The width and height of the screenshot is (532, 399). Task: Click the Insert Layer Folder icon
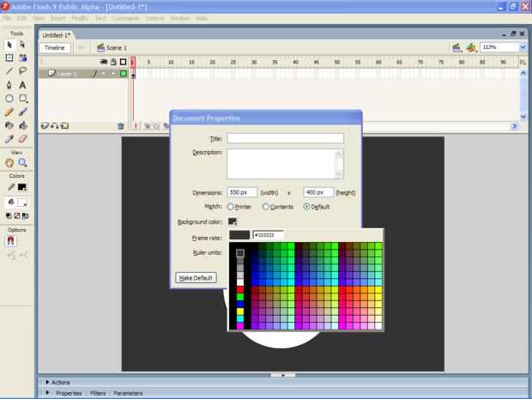coord(64,126)
